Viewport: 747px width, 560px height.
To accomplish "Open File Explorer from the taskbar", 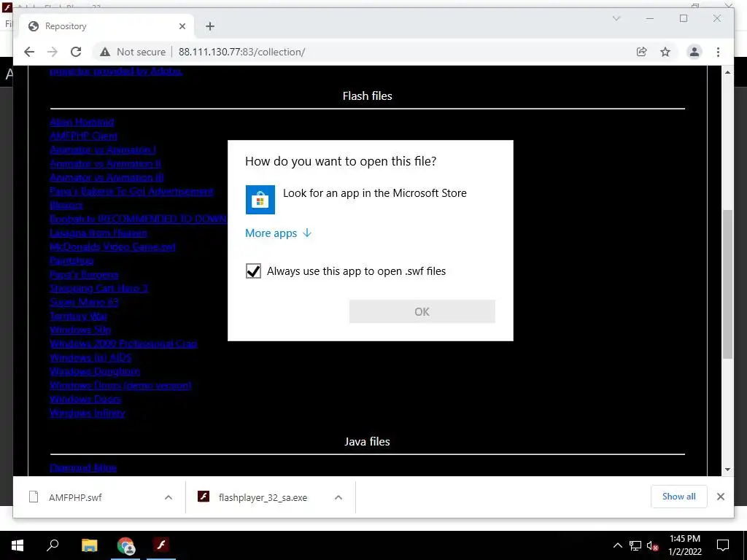I will 89,545.
